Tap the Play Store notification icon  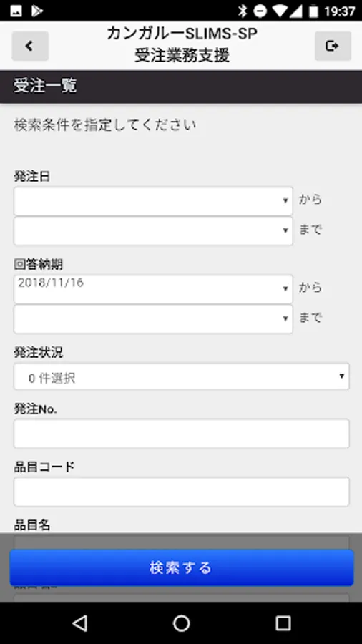click(x=37, y=11)
